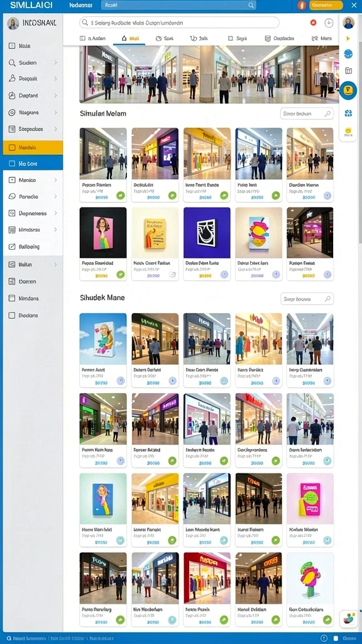Click the blue cluster icon in the right icon strip
Screen dimensions: 362x644
tap(348, 113)
